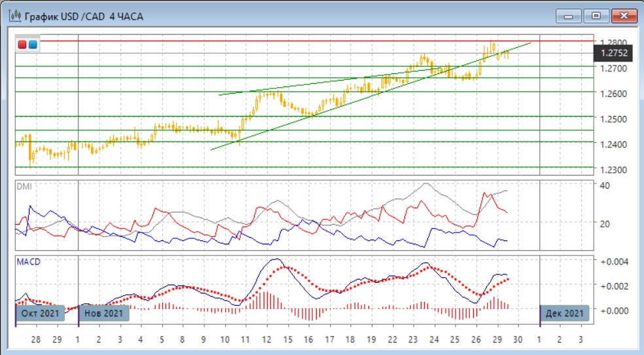Viewport: 644px width, 355px height.
Task: Click the 40 level on DMI scale
Action: click(x=605, y=185)
